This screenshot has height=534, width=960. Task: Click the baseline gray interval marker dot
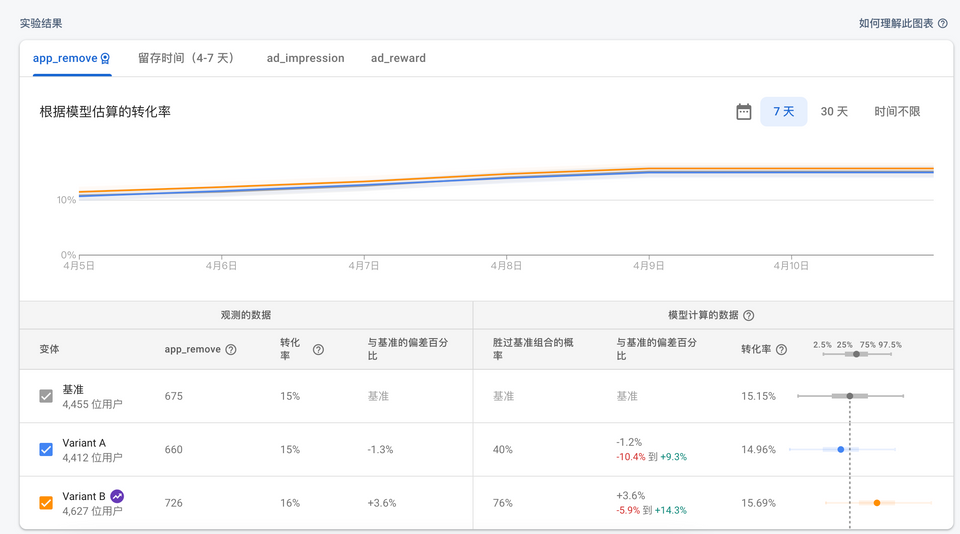point(850,396)
